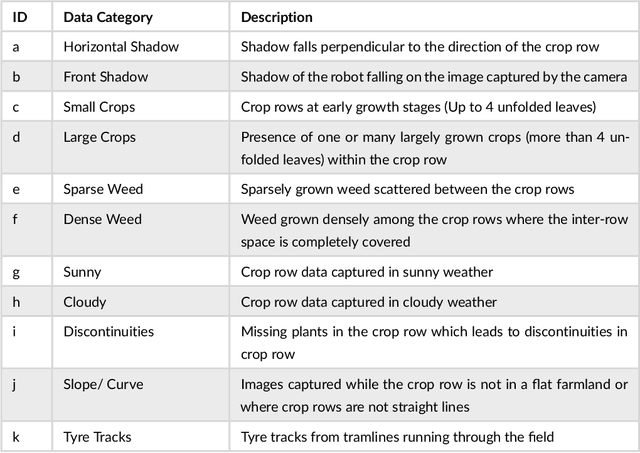Screen dimensions: 640x453
Task: Click the ID column header
Action: (x=19, y=17)
